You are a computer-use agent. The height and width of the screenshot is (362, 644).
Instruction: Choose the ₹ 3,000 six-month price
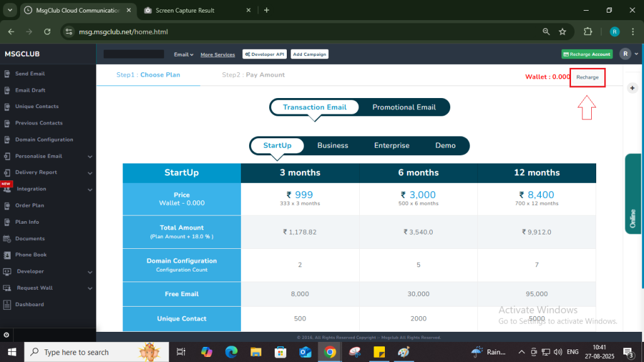point(418,195)
